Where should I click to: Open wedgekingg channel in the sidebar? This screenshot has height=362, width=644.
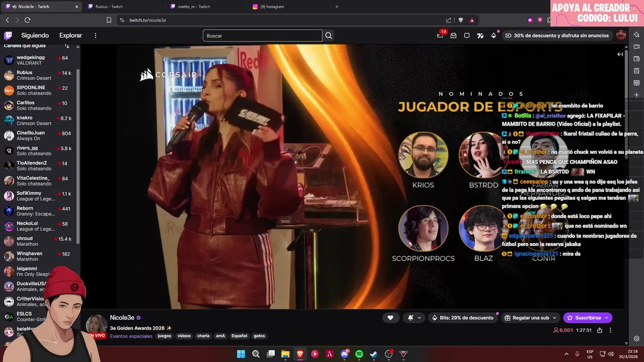pyautogui.click(x=39, y=60)
